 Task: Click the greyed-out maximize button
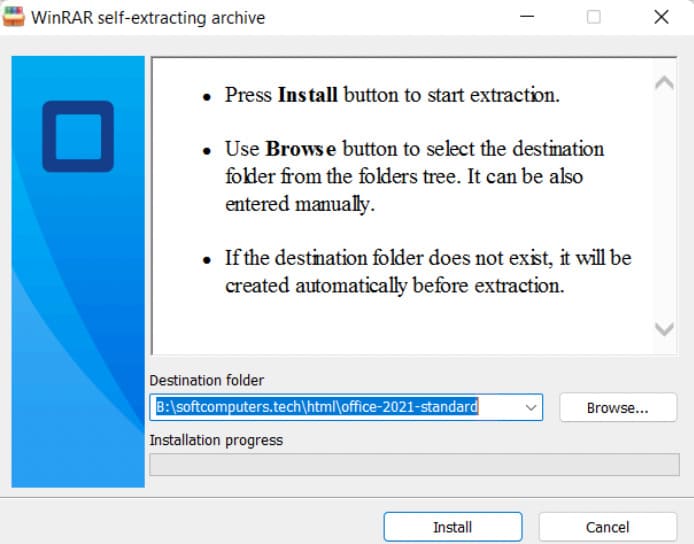[594, 17]
